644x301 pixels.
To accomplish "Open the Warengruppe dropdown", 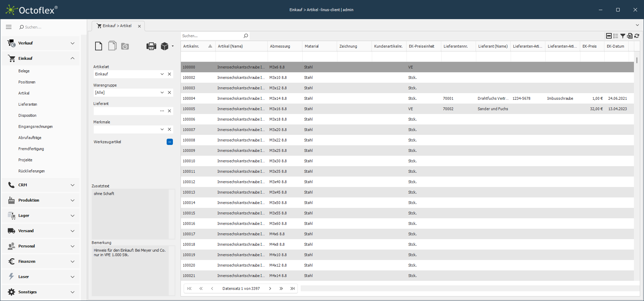I will (162, 92).
